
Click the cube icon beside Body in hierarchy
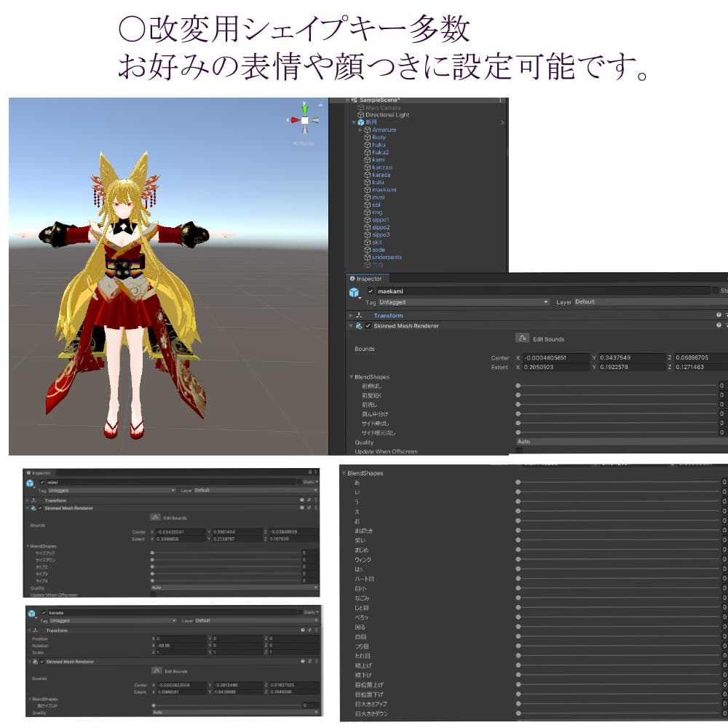(x=367, y=138)
